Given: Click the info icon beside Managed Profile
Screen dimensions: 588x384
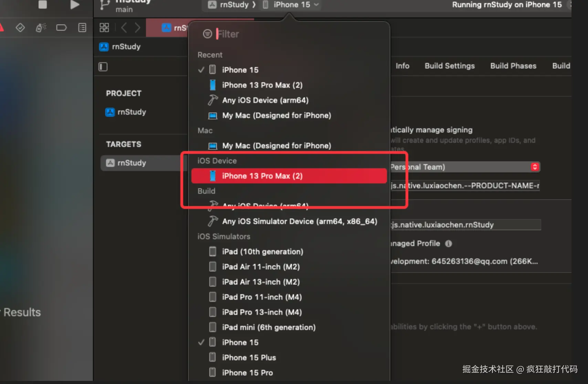Looking at the screenshot, I should point(448,244).
